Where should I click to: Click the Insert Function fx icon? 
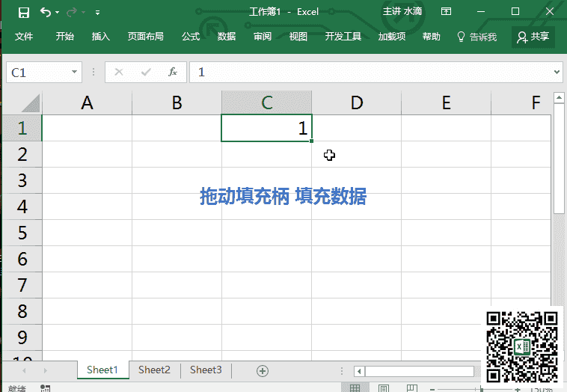(173, 72)
